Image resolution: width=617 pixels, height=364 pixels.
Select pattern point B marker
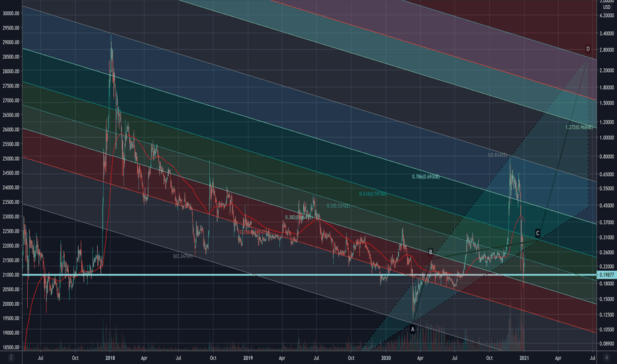click(430, 252)
